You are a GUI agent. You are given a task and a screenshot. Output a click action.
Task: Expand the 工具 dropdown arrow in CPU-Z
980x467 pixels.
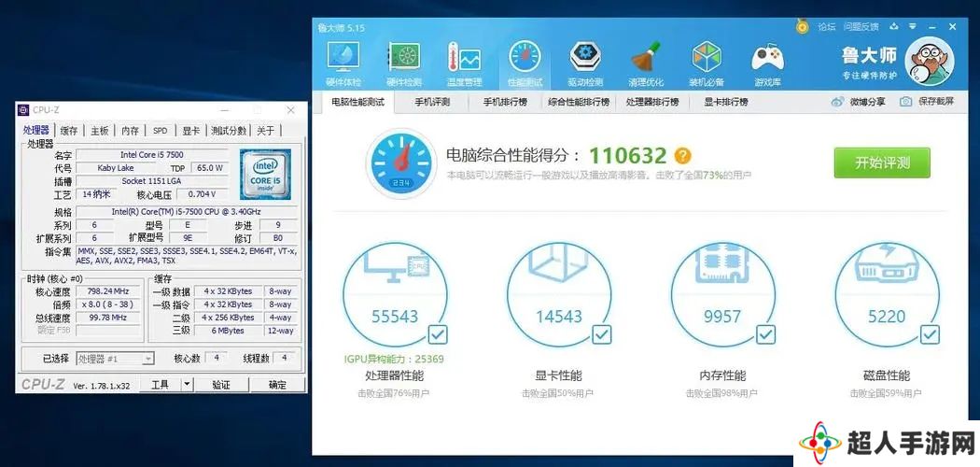[x=187, y=385]
